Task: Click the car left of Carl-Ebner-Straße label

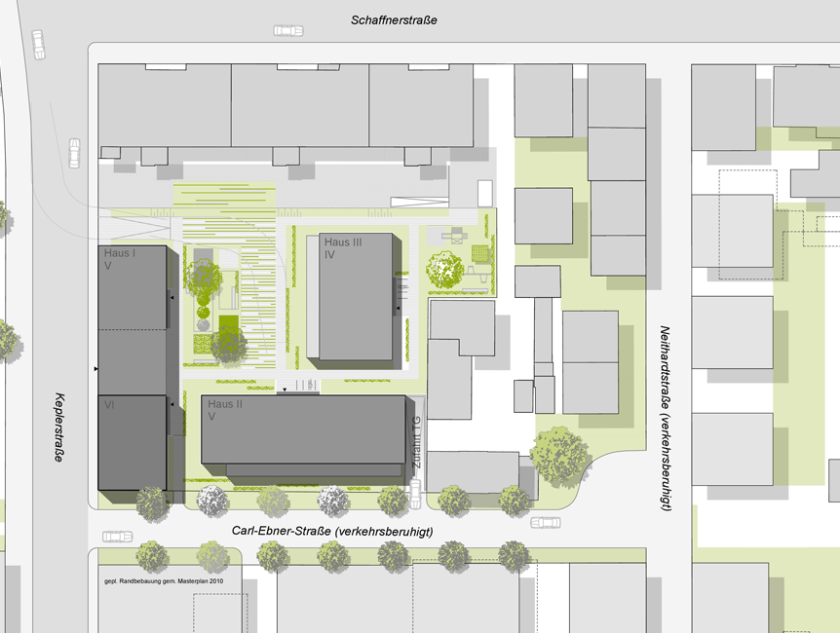Action: coord(117,537)
